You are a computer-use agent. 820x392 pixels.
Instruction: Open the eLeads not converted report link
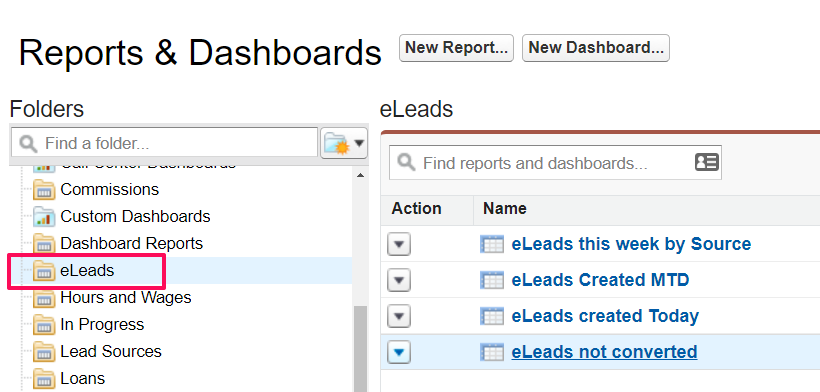604,352
